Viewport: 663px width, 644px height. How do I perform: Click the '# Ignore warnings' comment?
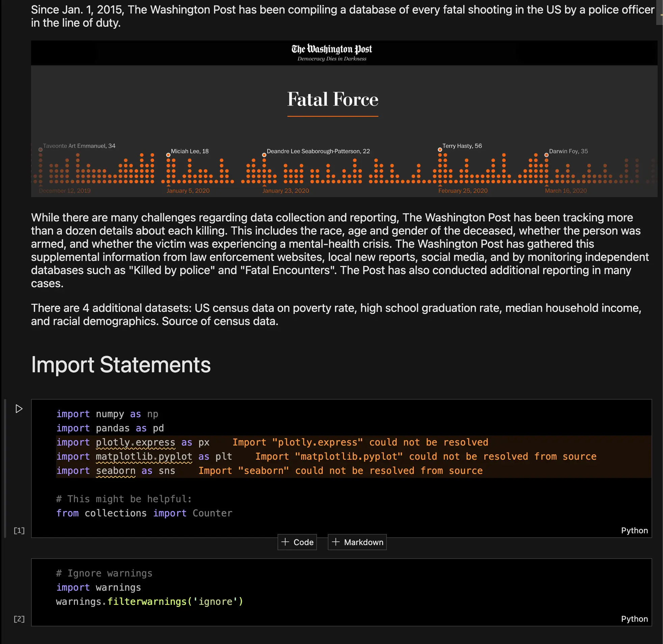click(104, 573)
